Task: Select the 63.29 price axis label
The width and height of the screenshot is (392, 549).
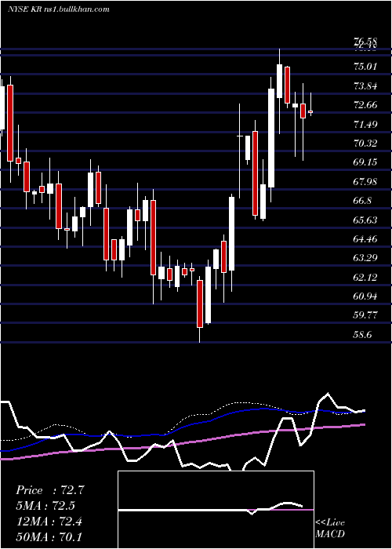Action: (x=365, y=258)
